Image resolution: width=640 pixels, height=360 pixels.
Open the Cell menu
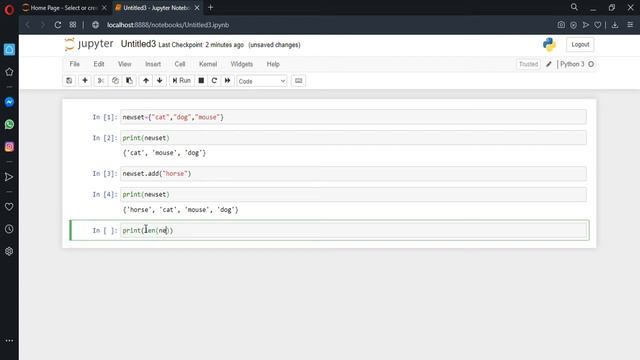(180, 64)
